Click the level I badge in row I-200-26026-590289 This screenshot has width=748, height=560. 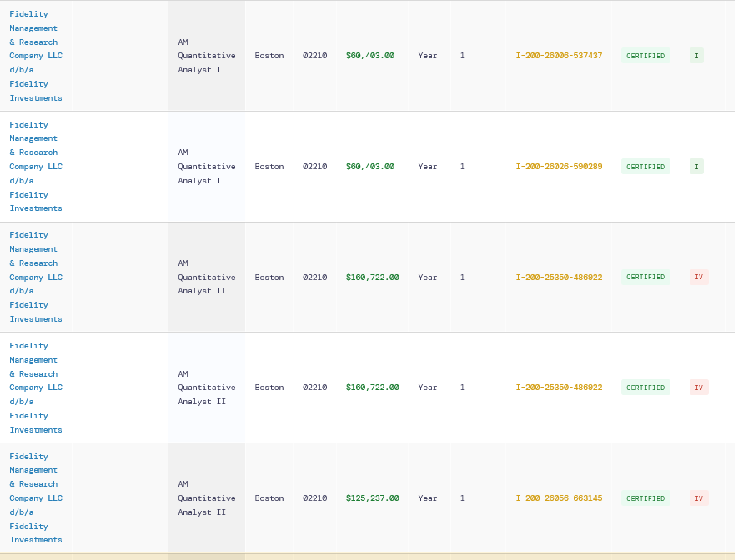696,167
